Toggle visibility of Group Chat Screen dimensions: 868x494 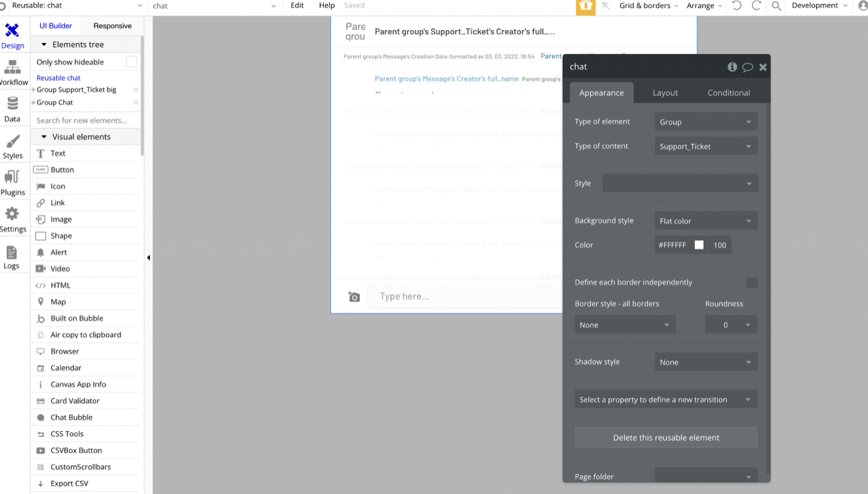tap(136, 103)
